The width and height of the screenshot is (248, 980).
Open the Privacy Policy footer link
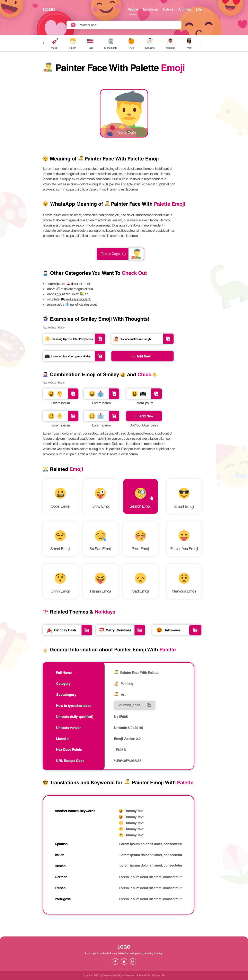pos(144,975)
